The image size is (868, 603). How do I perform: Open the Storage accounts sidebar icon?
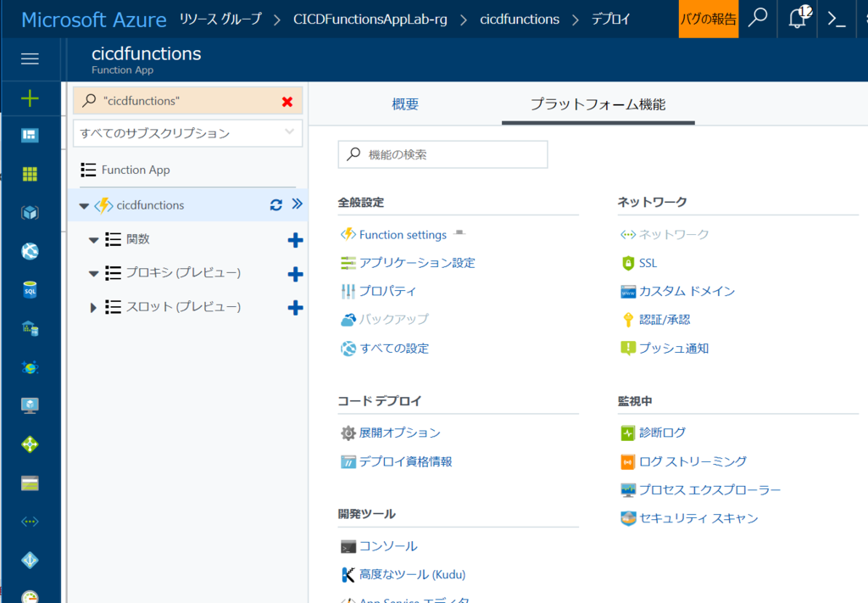30,483
